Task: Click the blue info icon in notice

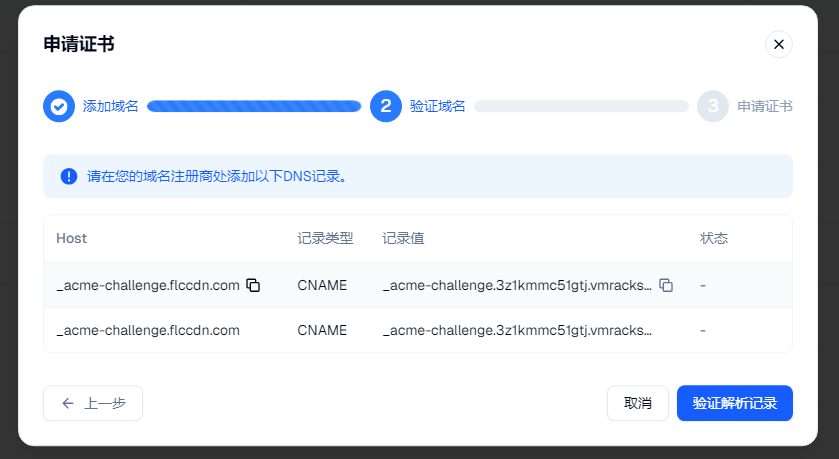Action: click(68, 176)
